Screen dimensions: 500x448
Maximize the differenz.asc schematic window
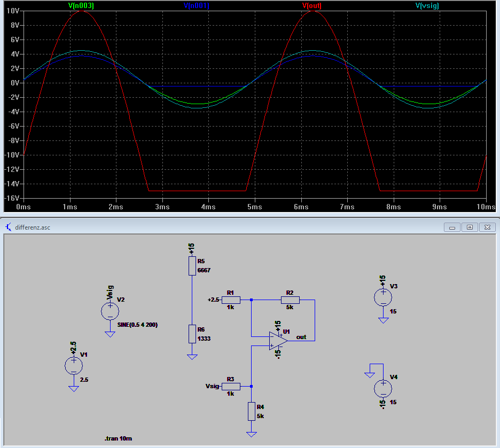pos(470,227)
